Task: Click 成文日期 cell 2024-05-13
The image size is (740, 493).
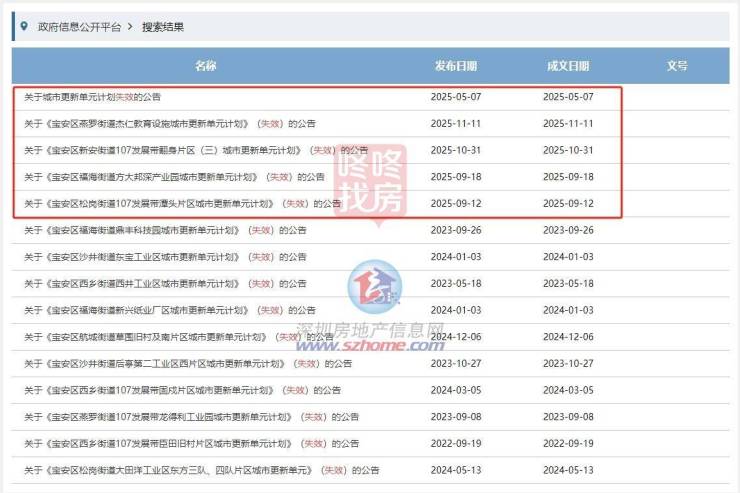Action: click(568, 470)
